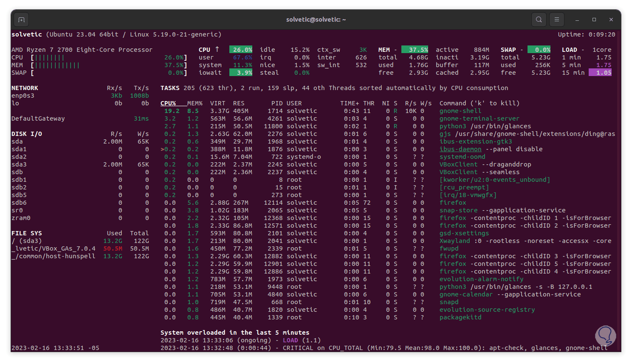Viewport: 632px width, 364px height.
Task: Click the underlined ibus-daemon command
Action: pos(460,149)
